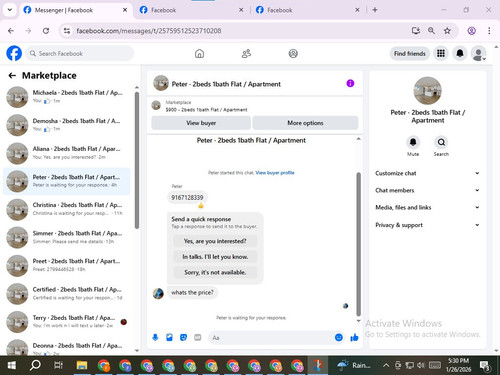
Task: Reload the page
Action: (46, 31)
